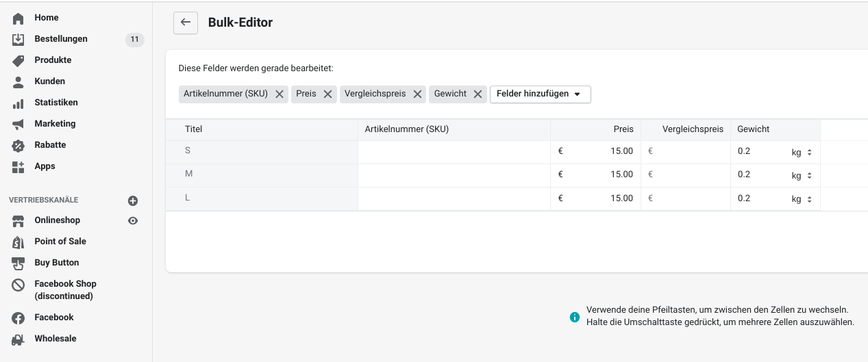Image resolution: width=868 pixels, height=362 pixels.
Task: Remove the Artikelnummer (SKU) field tag
Action: 280,94
